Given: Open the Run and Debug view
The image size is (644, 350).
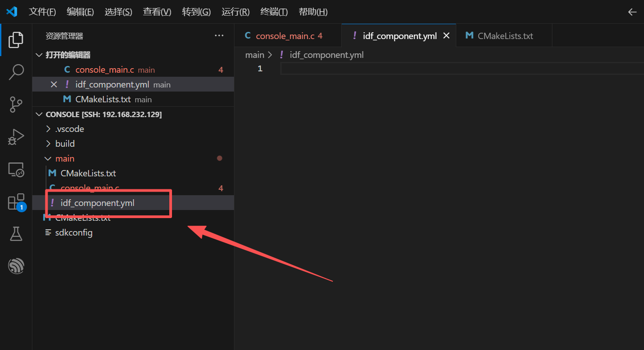Looking at the screenshot, I should point(16,137).
